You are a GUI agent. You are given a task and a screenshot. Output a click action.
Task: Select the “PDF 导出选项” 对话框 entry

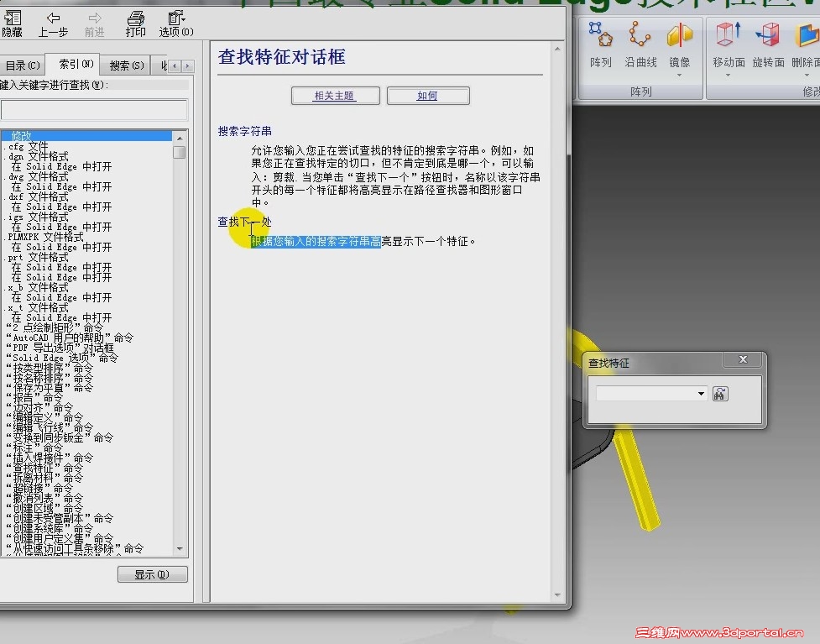click(x=60, y=348)
